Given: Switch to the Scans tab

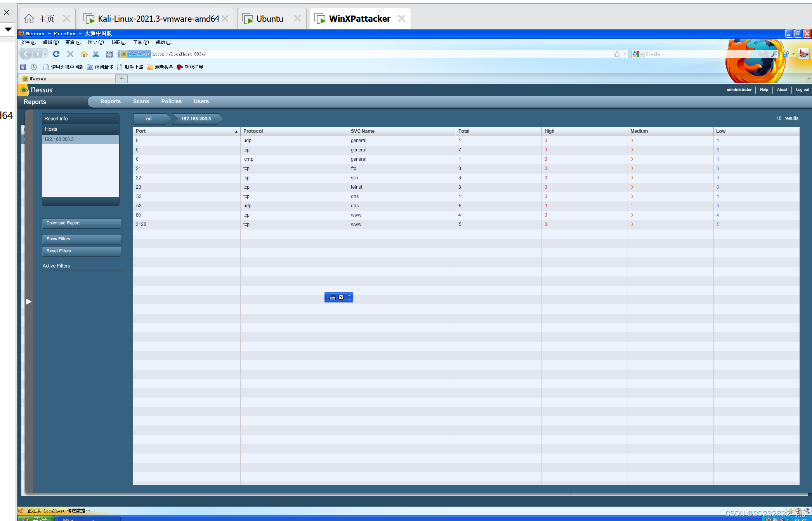Looking at the screenshot, I should 141,101.
